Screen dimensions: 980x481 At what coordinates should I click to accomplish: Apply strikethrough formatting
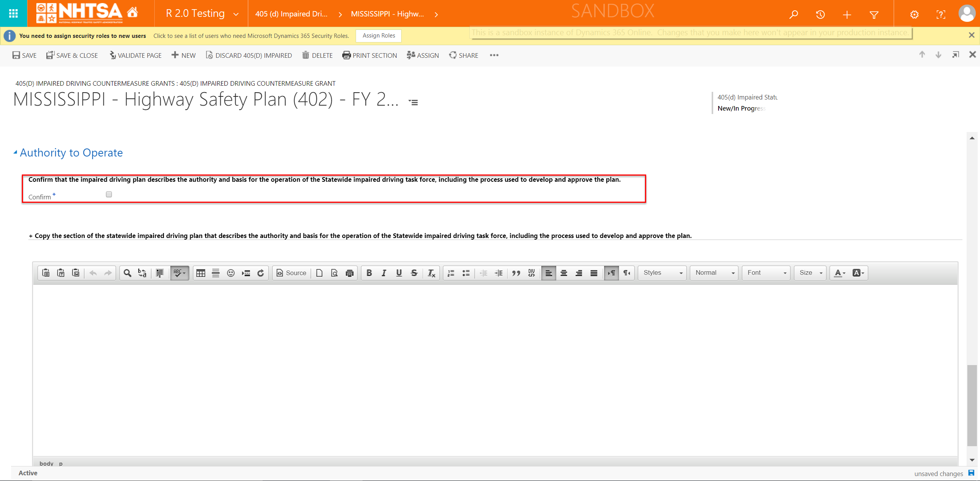click(414, 273)
